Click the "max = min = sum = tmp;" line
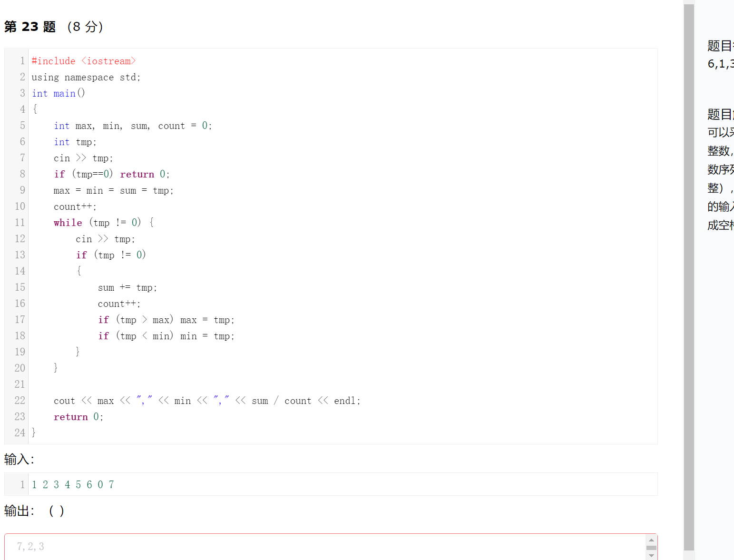Screen dimensions: 734x560 click(x=114, y=190)
